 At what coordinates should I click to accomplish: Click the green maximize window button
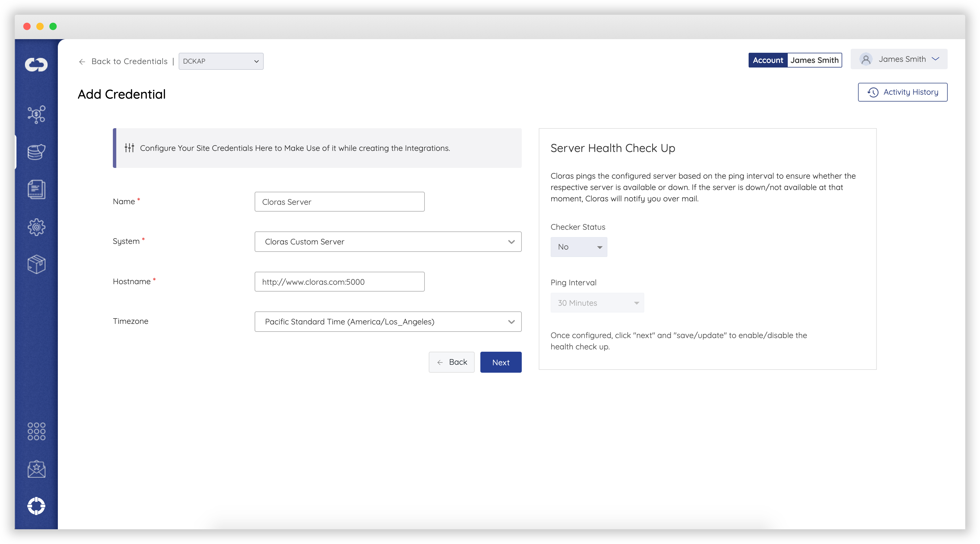(53, 26)
